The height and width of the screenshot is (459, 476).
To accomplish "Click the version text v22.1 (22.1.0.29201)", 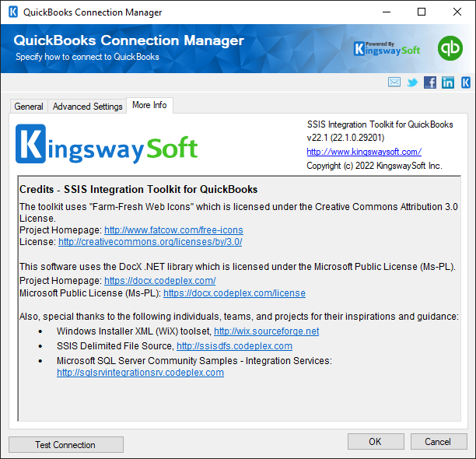I will [345, 138].
